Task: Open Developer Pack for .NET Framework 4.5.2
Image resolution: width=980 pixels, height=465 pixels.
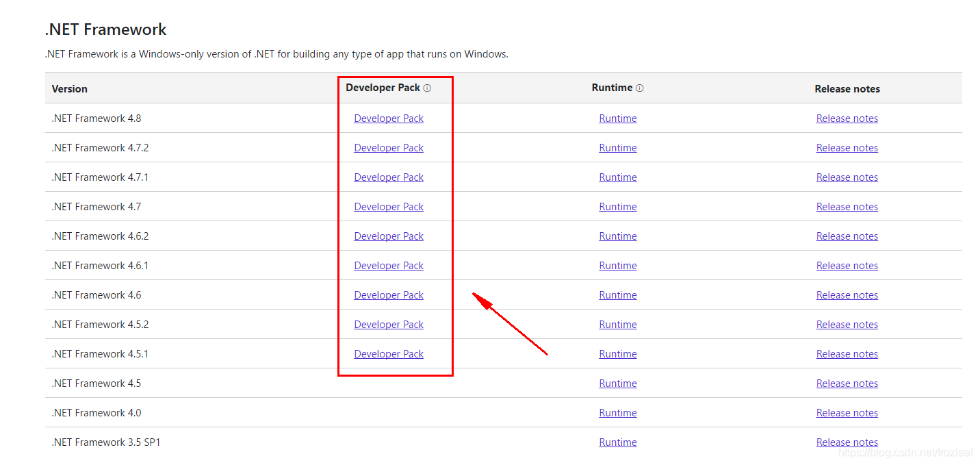Action: (x=389, y=325)
